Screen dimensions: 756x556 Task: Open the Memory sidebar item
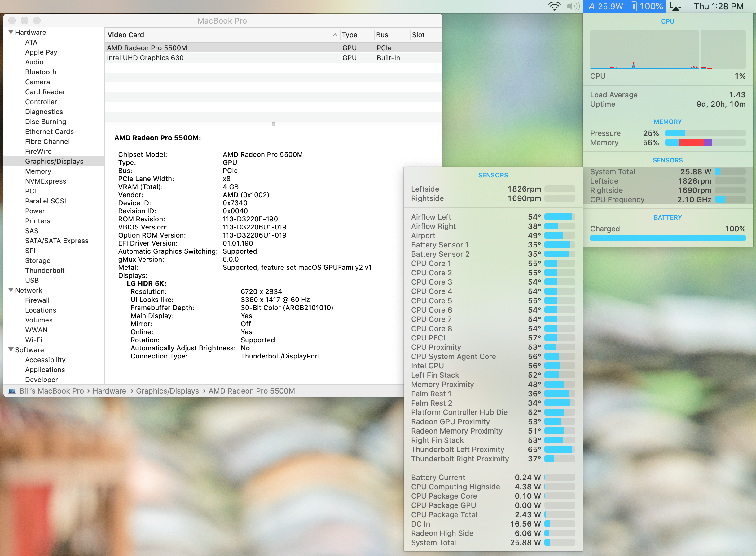click(x=38, y=171)
